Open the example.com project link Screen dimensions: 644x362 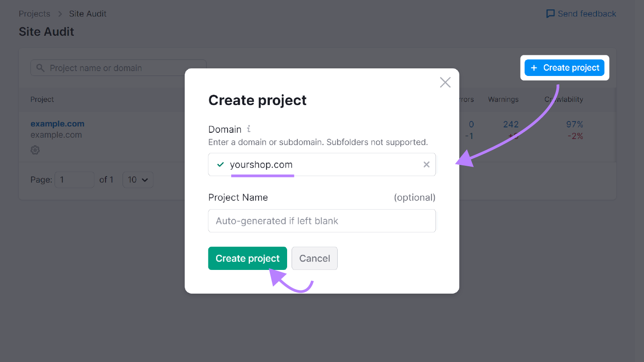[x=57, y=123]
